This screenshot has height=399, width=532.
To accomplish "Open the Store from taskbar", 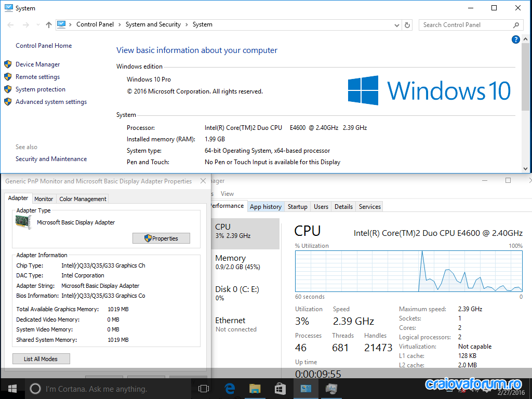I will tap(280, 389).
